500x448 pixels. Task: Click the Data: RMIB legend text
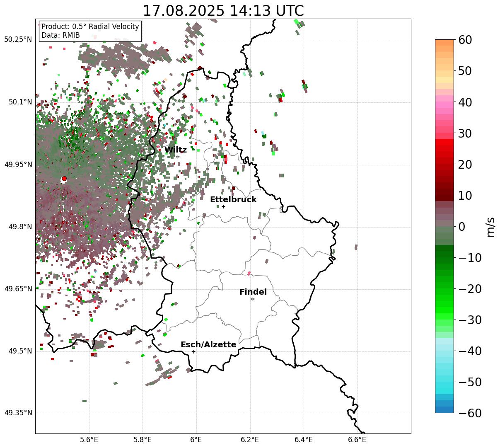pos(60,35)
